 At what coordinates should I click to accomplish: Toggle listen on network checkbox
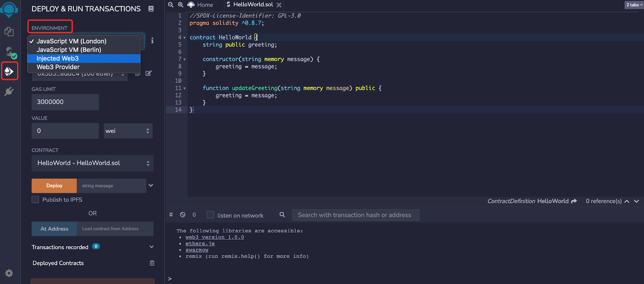210,215
